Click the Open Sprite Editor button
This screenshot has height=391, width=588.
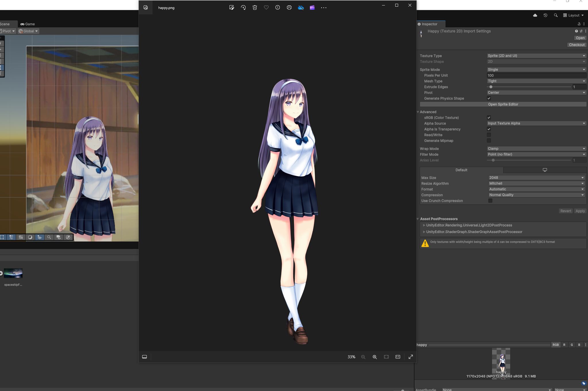503,104
